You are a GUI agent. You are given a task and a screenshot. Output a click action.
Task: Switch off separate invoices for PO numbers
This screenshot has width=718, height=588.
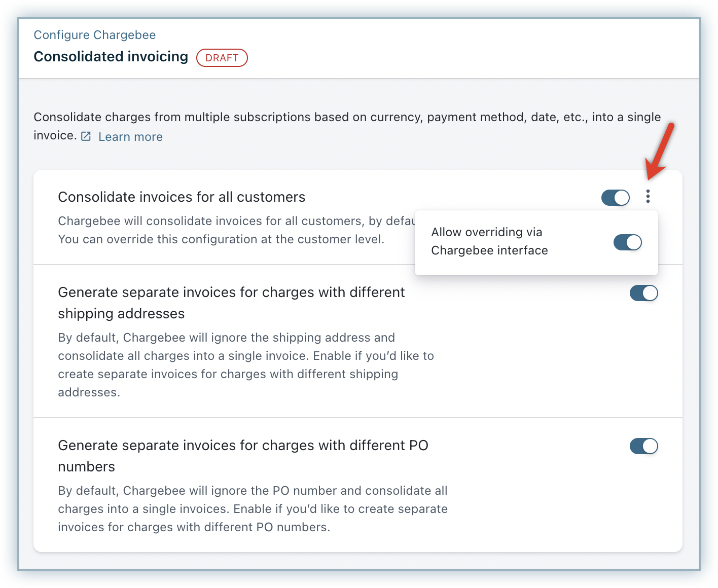click(x=643, y=446)
